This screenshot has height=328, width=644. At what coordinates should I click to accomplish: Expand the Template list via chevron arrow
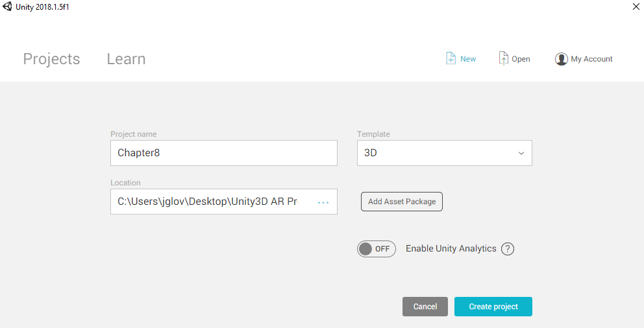pos(521,154)
